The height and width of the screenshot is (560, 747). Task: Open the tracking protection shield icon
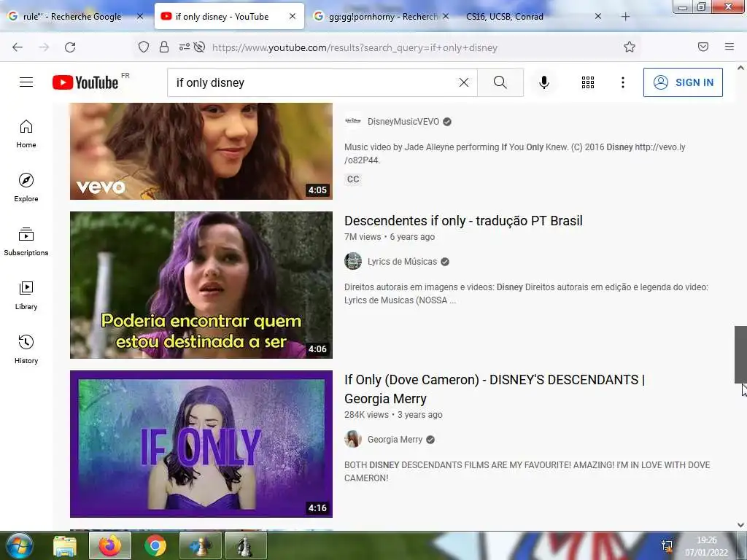144,47
